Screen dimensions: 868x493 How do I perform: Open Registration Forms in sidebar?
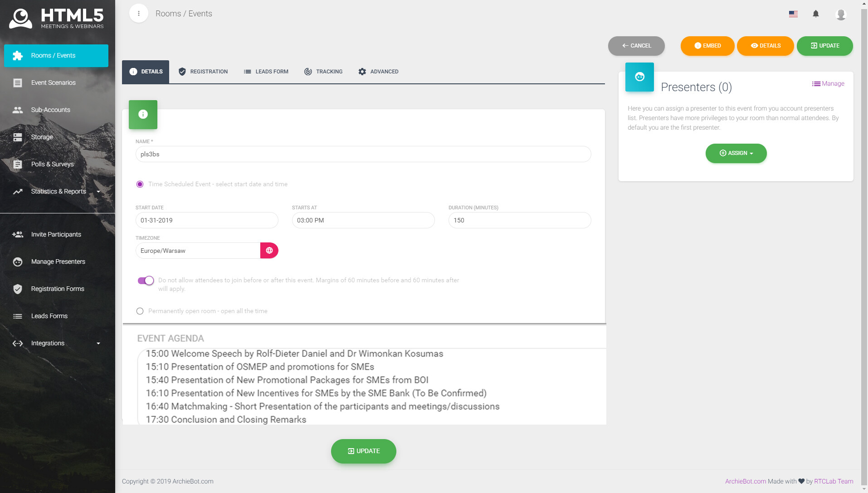56,289
